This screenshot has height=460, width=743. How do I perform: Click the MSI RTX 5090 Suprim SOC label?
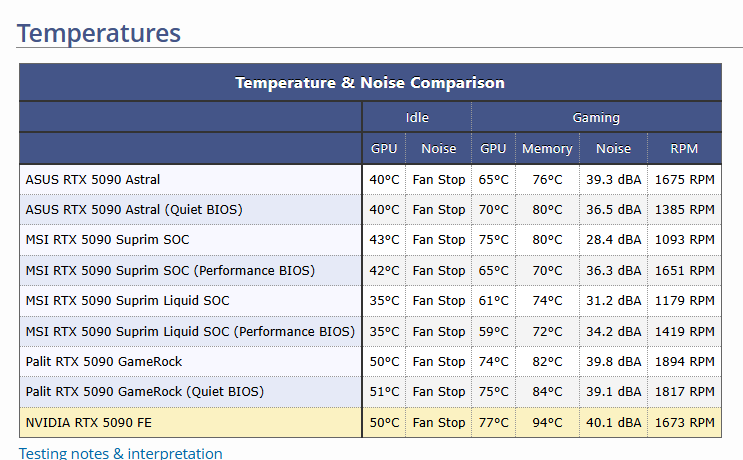coord(107,240)
